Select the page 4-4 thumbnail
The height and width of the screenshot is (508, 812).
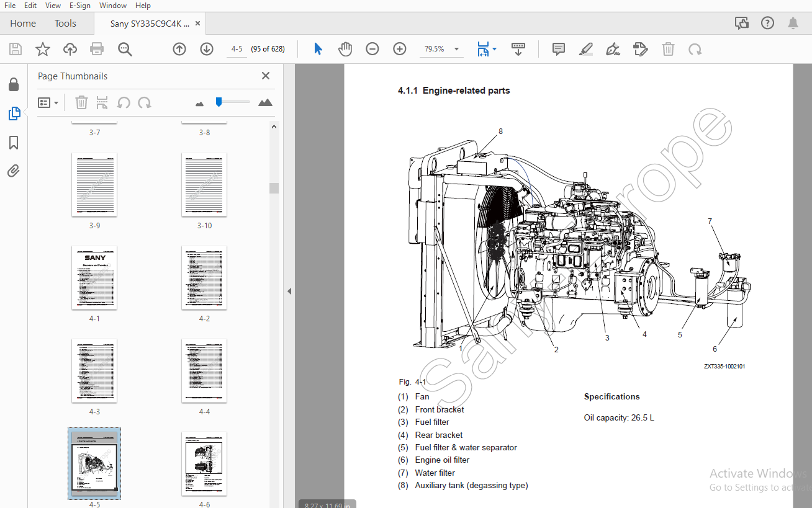tap(204, 371)
